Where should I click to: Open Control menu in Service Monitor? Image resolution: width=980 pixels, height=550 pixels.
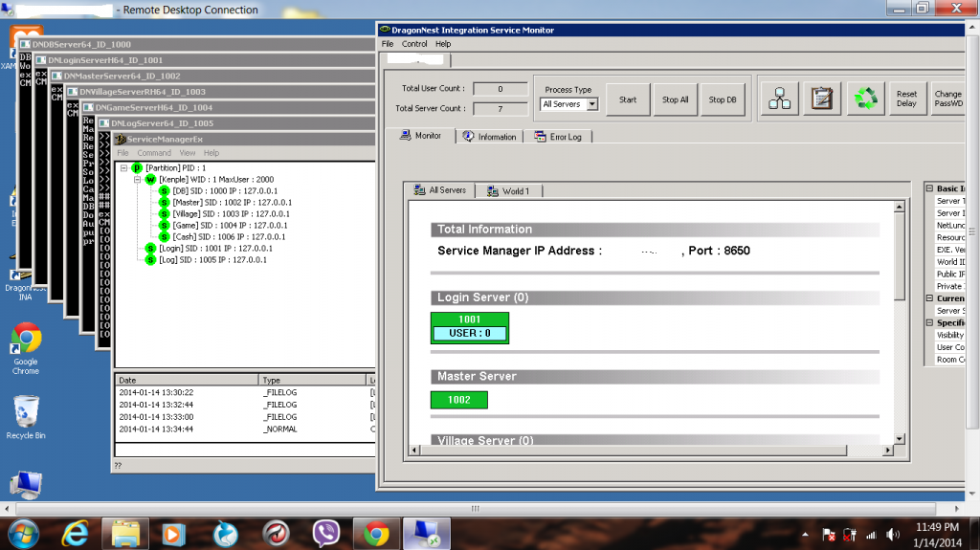(x=414, y=44)
